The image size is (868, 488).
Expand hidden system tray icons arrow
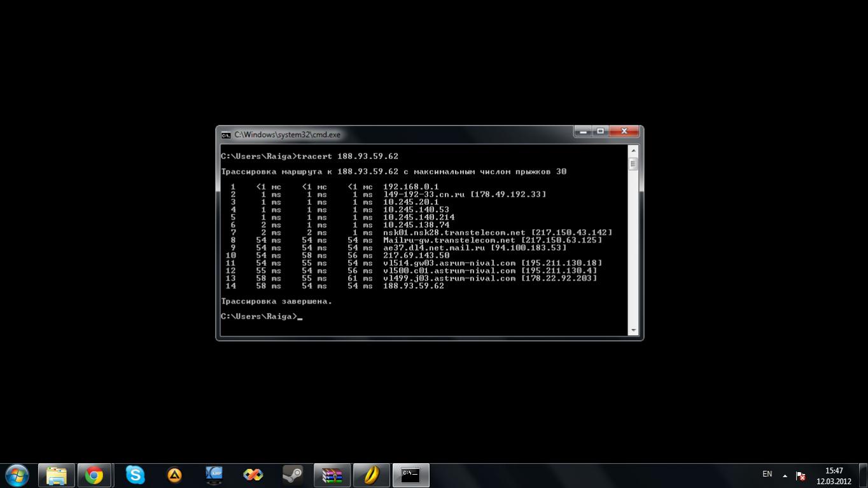click(785, 475)
